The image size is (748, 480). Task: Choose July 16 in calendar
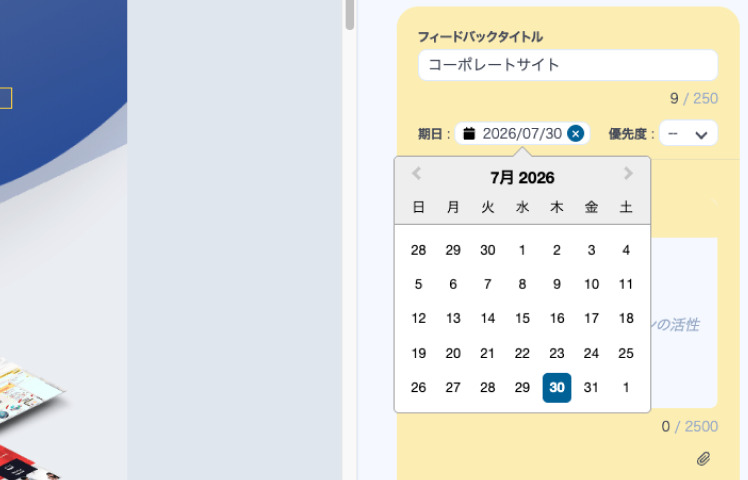point(557,318)
